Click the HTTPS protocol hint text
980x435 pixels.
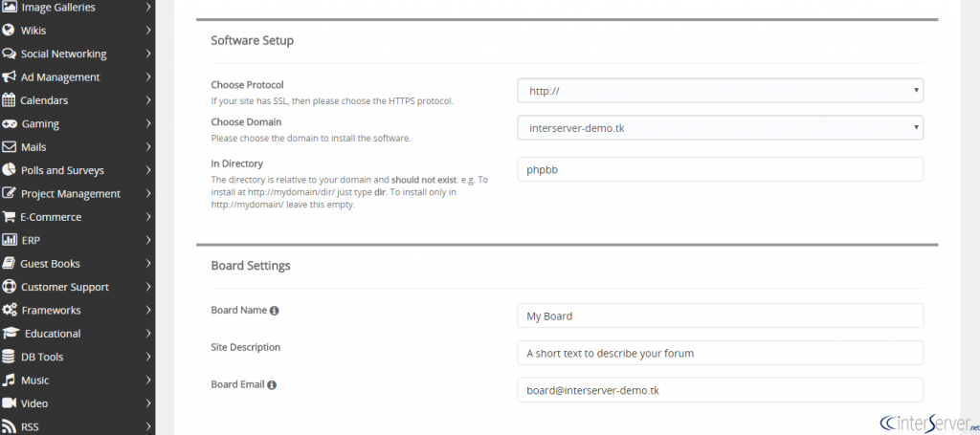(x=332, y=100)
